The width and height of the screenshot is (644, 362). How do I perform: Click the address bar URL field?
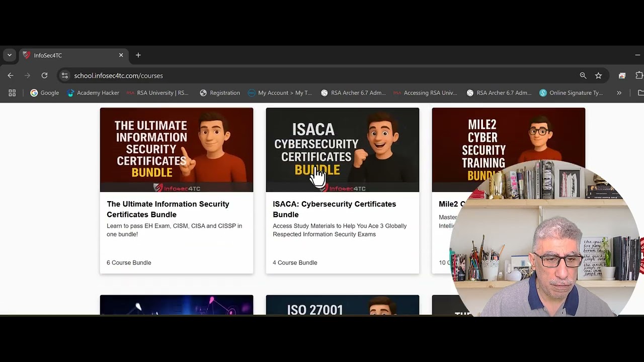coord(322,75)
